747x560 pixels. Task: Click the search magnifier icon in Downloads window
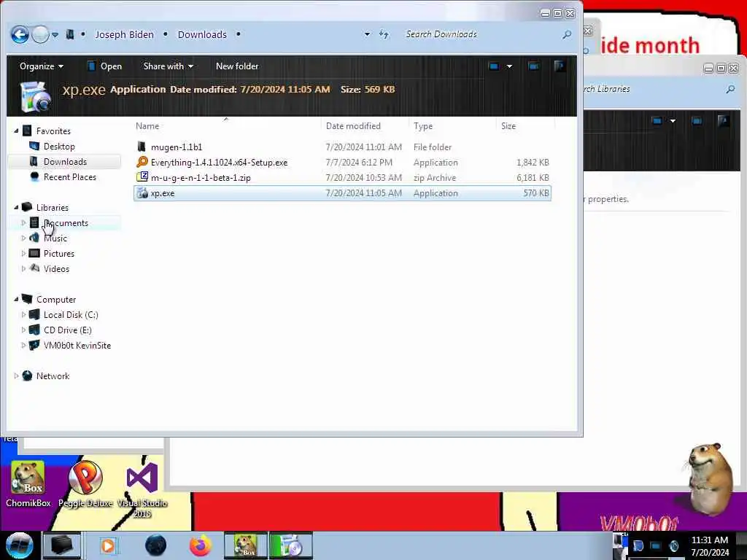pyautogui.click(x=567, y=34)
